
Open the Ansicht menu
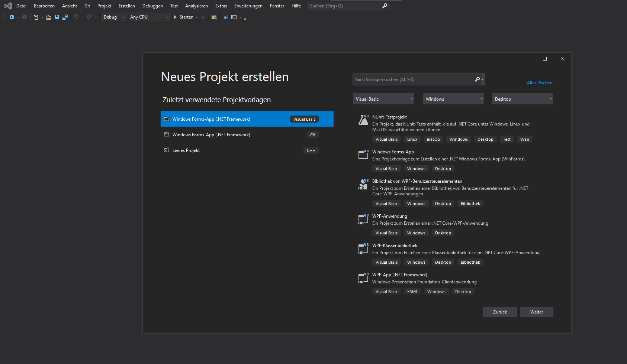(x=70, y=6)
